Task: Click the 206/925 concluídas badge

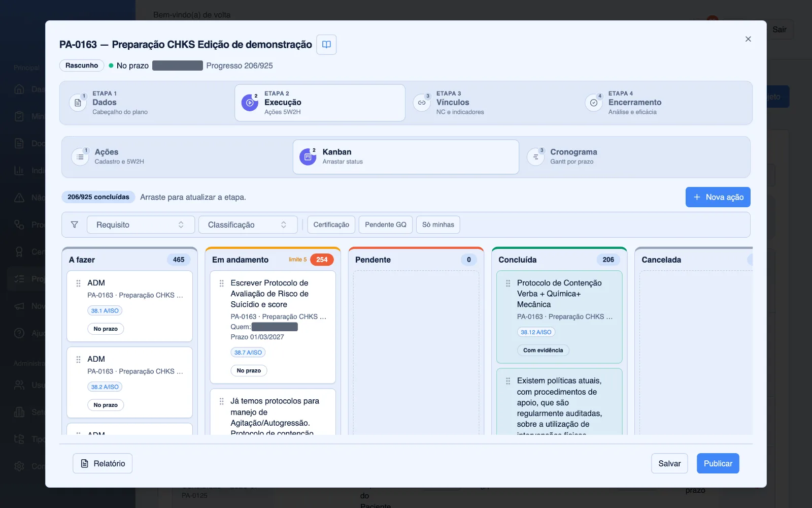Action: coord(98,197)
